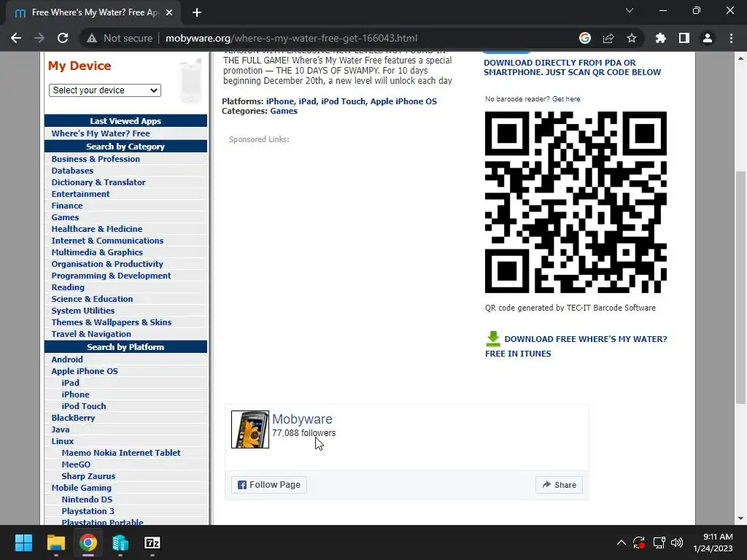Image resolution: width=747 pixels, height=560 pixels.
Task: Click the Facebook Share button
Action: pyautogui.click(x=560, y=485)
